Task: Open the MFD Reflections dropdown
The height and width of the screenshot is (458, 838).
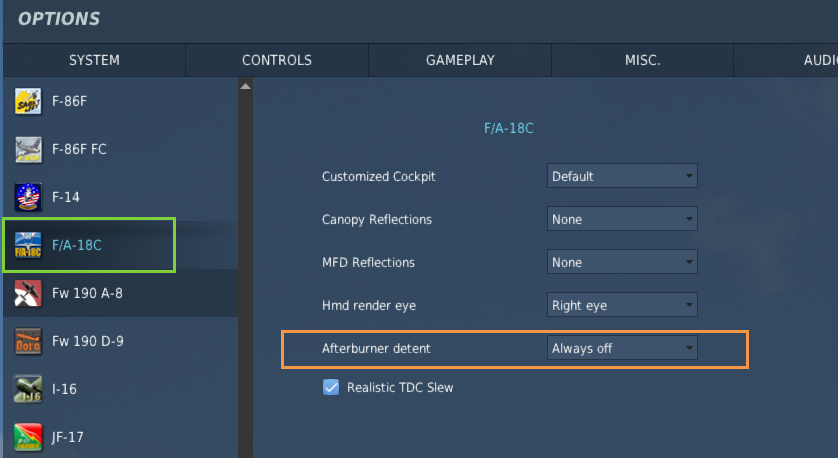Action: [622, 262]
